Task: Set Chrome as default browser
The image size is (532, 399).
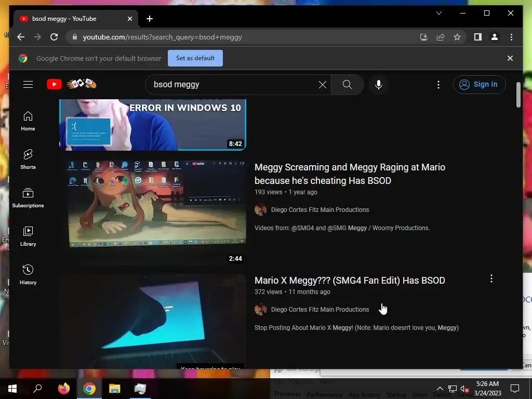Action: [195, 58]
